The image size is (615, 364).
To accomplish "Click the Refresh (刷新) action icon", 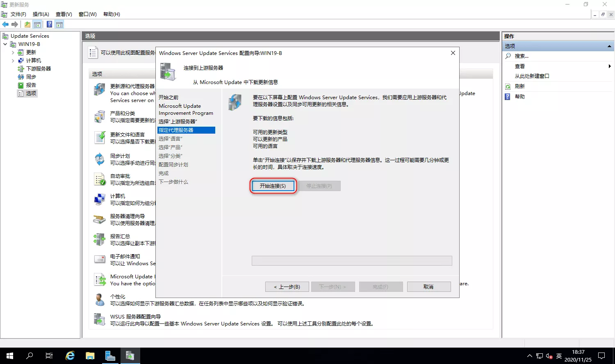I will pyautogui.click(x=508, y=86).
